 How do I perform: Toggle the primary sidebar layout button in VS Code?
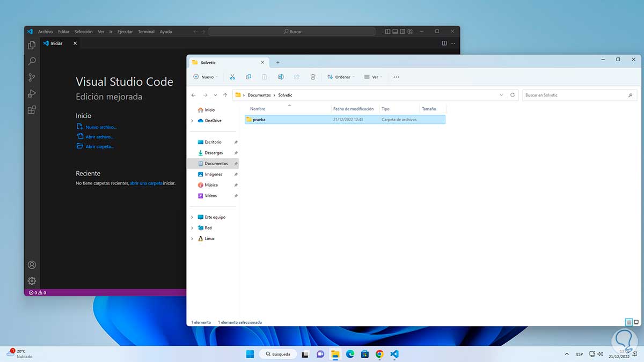(x=388, y=32)
